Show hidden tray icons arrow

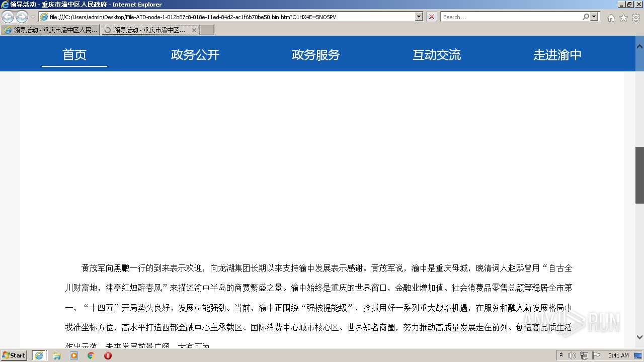tap(561, 355)
